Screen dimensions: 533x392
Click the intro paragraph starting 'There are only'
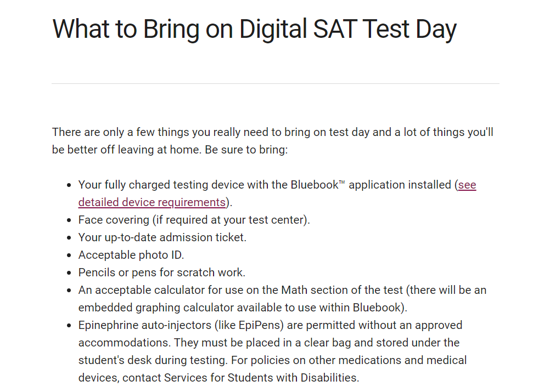coord(273,141)
